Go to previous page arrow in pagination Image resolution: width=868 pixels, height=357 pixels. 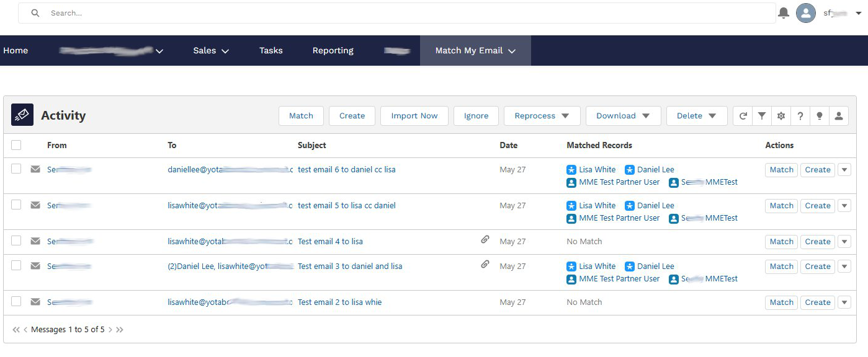25,330
